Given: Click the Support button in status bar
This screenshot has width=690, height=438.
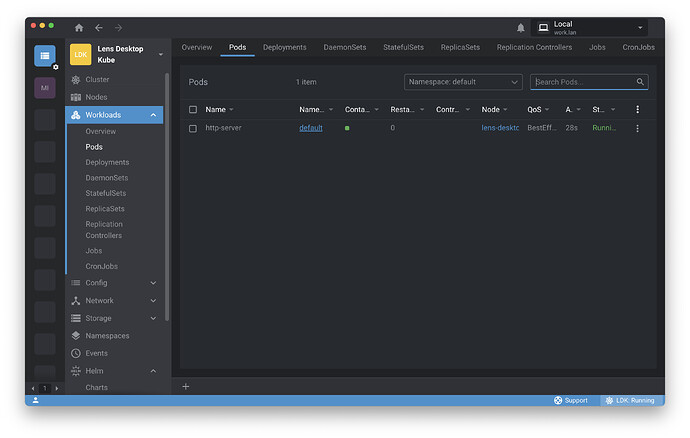Looking at the screenshot, I should [571, 400].
